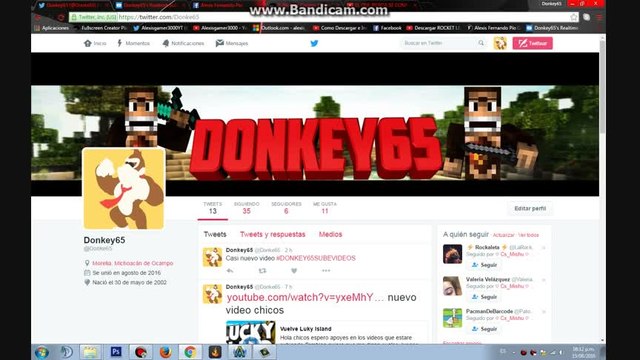The height and width of the screenshot is (360, 640).
Task: Dismiss the Rockaleta suggestion
Action: point(544,247)
